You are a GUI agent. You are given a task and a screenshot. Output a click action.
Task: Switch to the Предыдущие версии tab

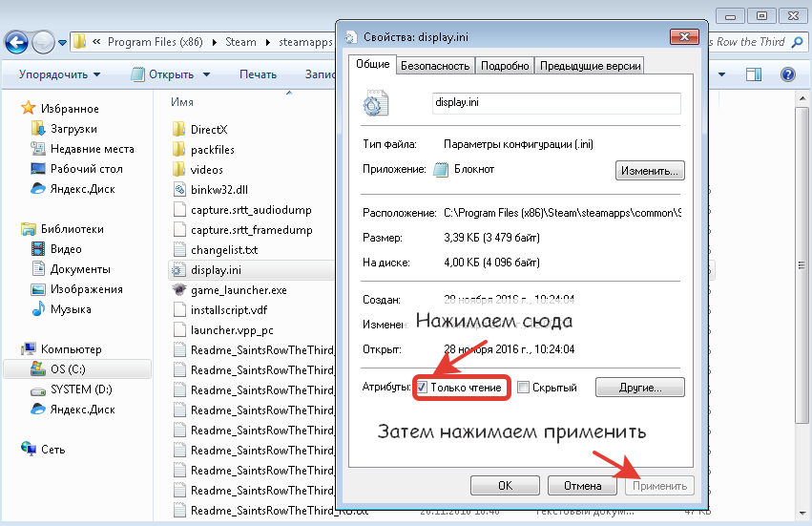click(590, 66)
